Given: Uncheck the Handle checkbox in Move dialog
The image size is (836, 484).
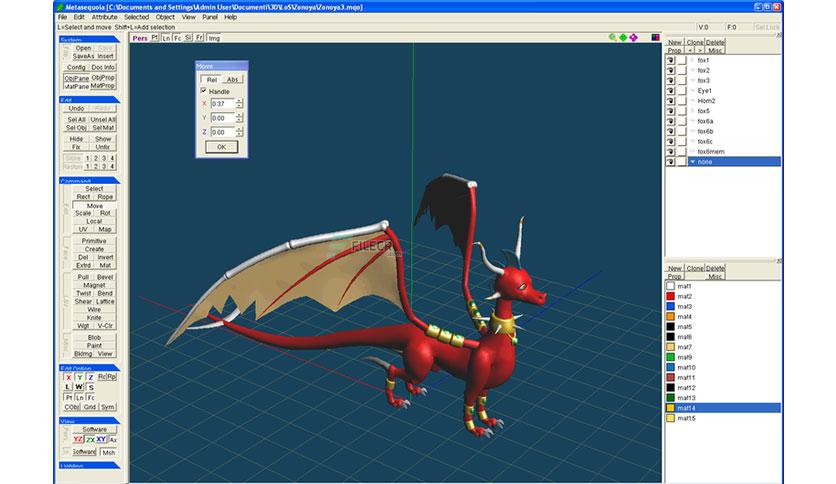Looking at the screenshot, I should (203, 91).
